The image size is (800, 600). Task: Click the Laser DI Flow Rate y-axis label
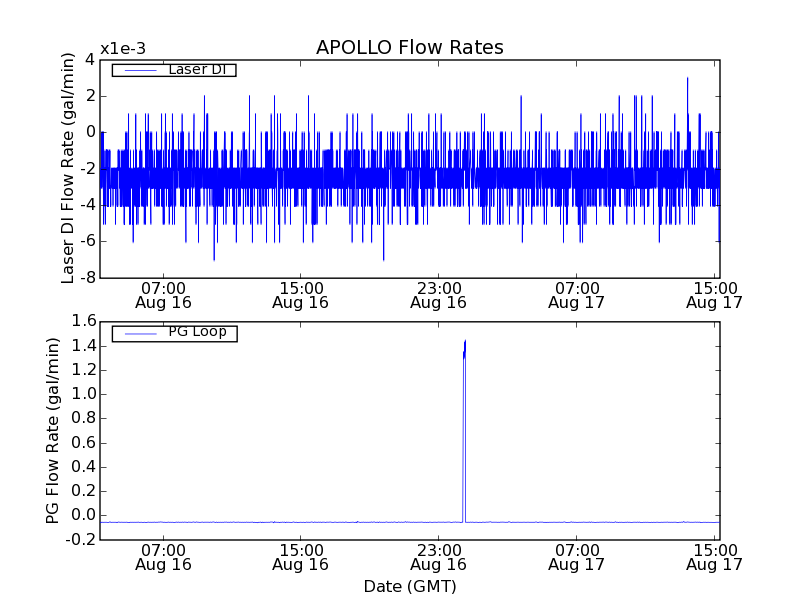(69, 168)
